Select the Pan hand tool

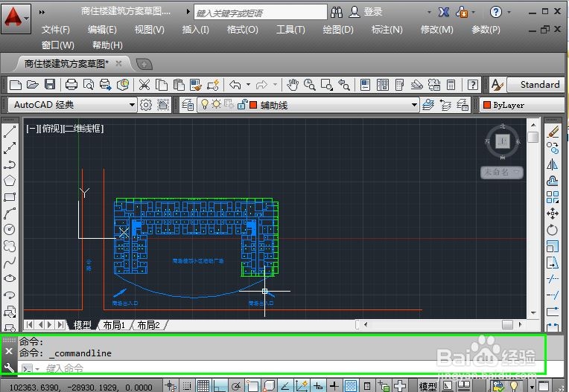pyautogui.click(x=292, y=85)
